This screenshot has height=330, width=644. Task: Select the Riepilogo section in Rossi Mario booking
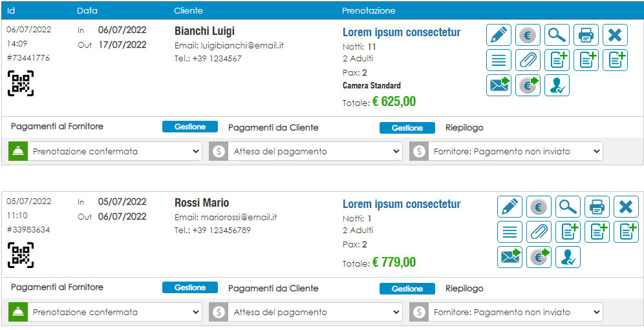click(x=464, y=289)
